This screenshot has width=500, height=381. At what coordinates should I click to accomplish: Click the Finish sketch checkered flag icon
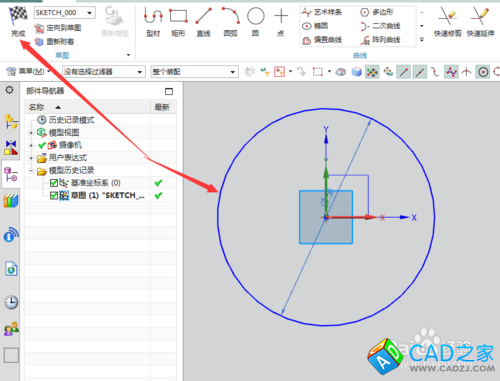(x=18, y=16)
